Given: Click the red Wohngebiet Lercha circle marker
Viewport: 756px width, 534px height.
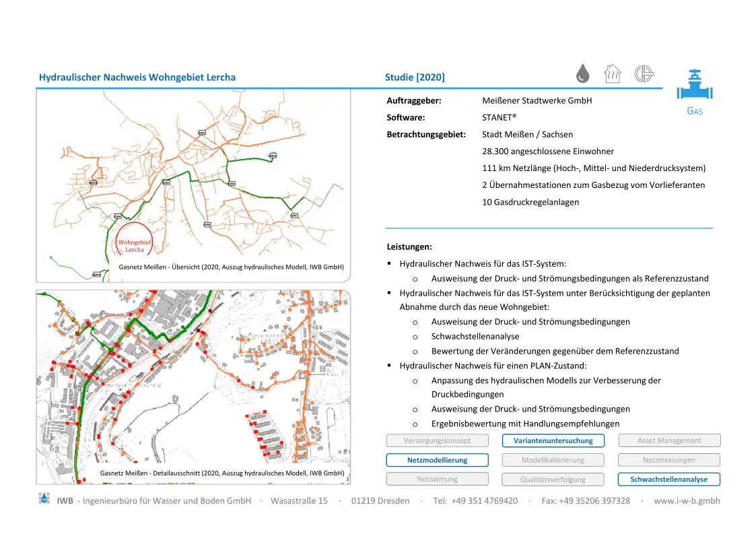Looking at the screenshot, I should [135, 240].
